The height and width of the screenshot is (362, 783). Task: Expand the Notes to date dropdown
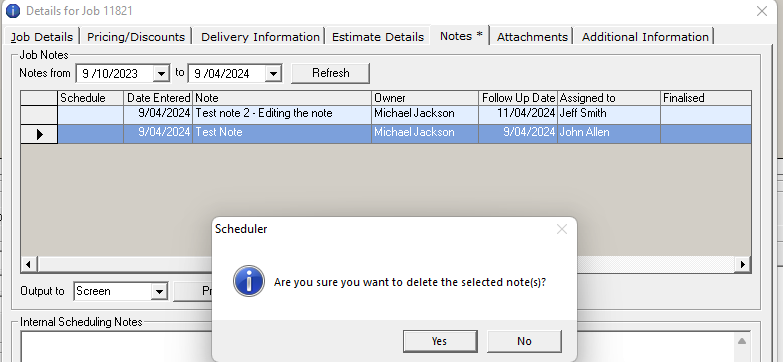pos(273,74)
